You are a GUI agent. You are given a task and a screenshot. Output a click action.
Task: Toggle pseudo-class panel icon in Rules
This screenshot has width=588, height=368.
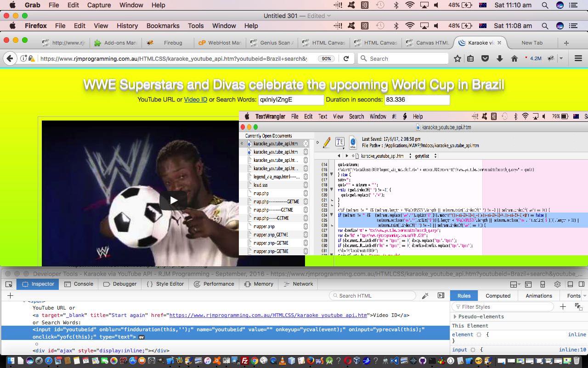tap(578, 307)
